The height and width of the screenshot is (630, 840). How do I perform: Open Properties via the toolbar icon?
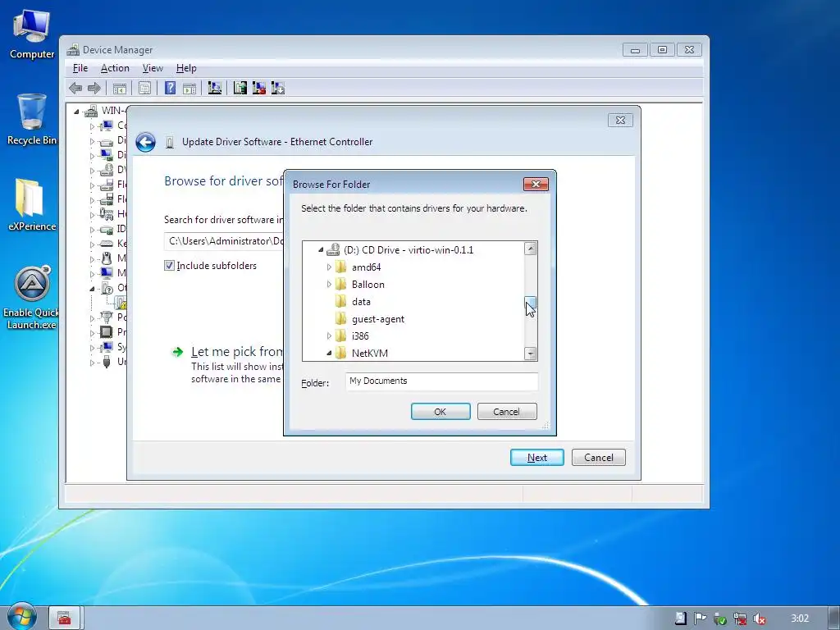point(144,88)
